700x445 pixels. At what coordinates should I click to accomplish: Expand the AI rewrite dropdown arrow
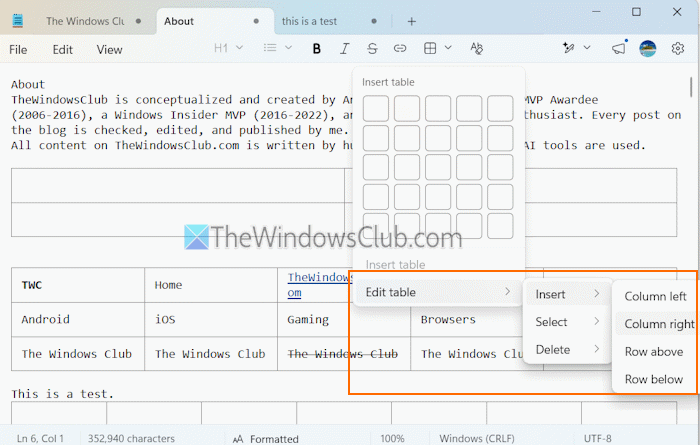click(x=587, y=47)
